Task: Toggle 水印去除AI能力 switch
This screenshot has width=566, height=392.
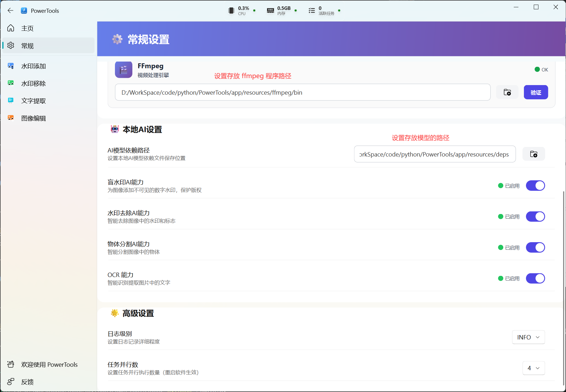Action: tap(535, 217)
